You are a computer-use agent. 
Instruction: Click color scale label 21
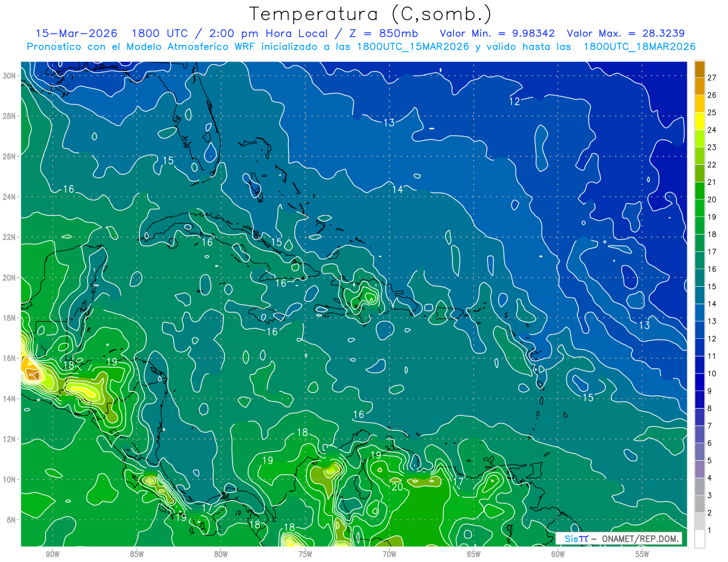click(x=712, y=182)
